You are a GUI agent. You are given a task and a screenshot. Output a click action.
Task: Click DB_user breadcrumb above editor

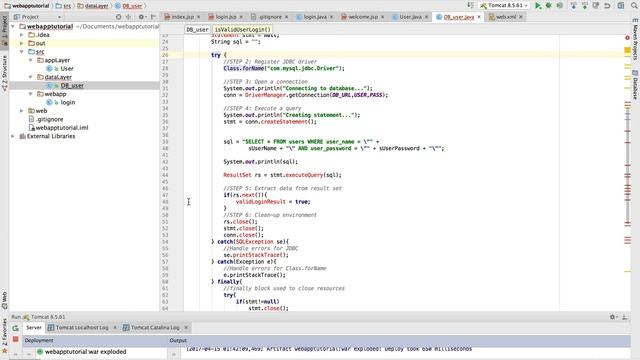point(198,30)
